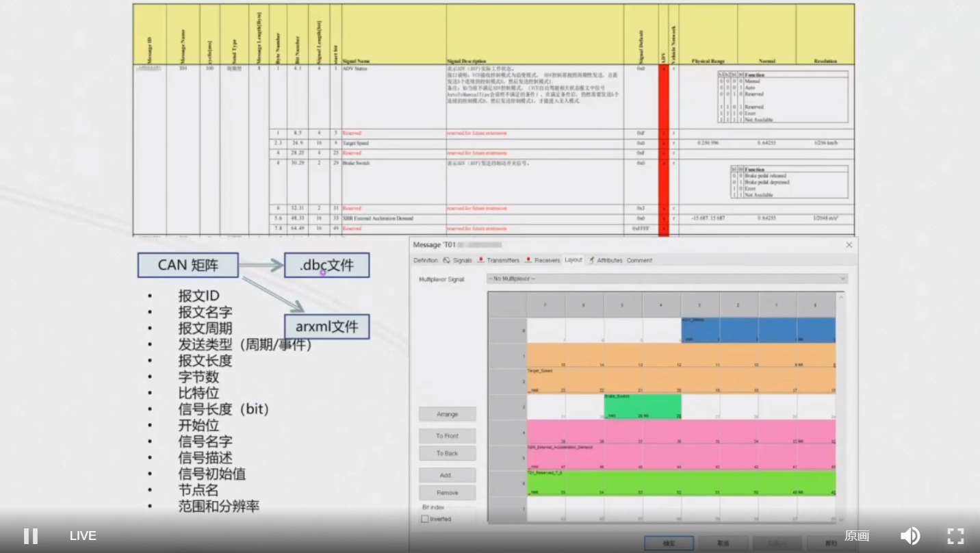Select the Layout tab

(573, 260)
